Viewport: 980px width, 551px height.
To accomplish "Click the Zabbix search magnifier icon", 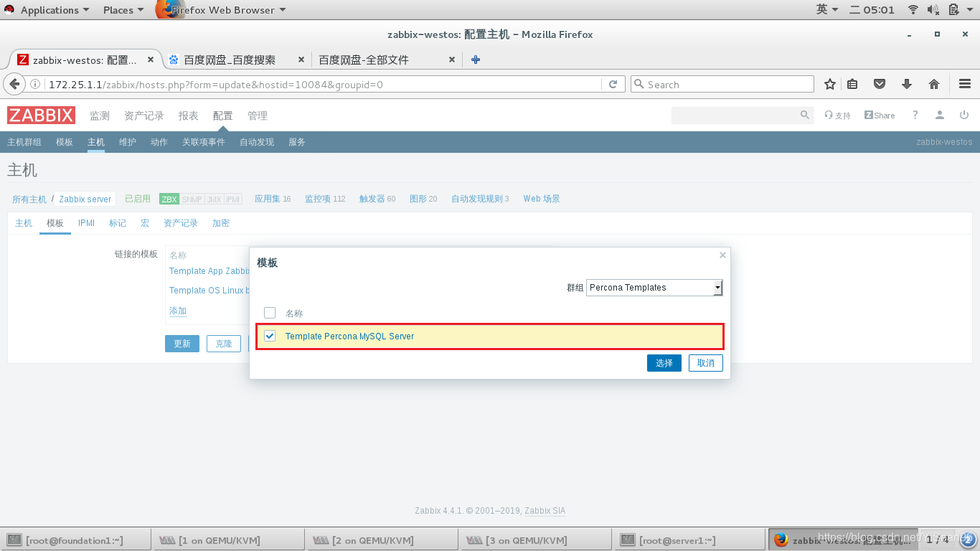I will [805, 115].
